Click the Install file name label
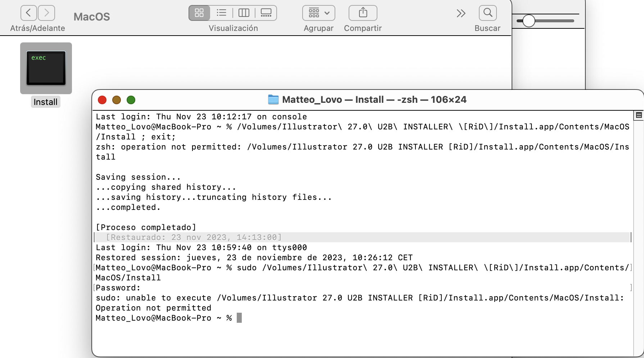The width and height of the screenshot is (644, 358). click(46, 102)
